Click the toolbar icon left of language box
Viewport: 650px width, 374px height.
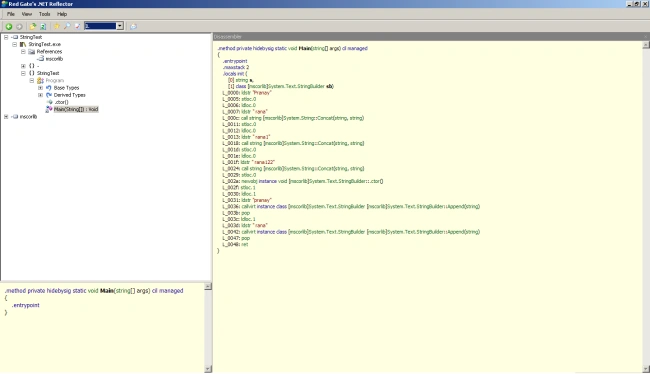[78, 26]
